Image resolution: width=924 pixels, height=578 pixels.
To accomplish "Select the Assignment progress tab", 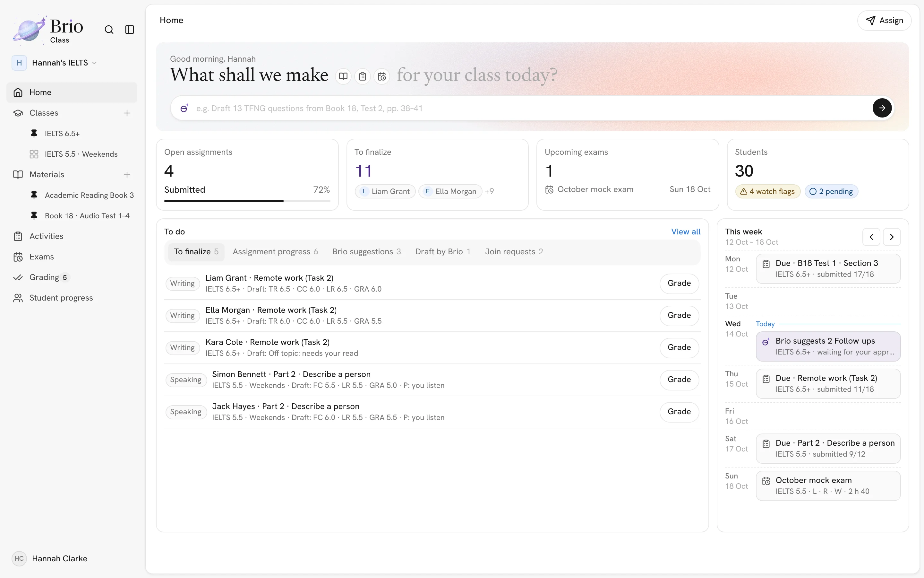I will click(x=275, y=251).
